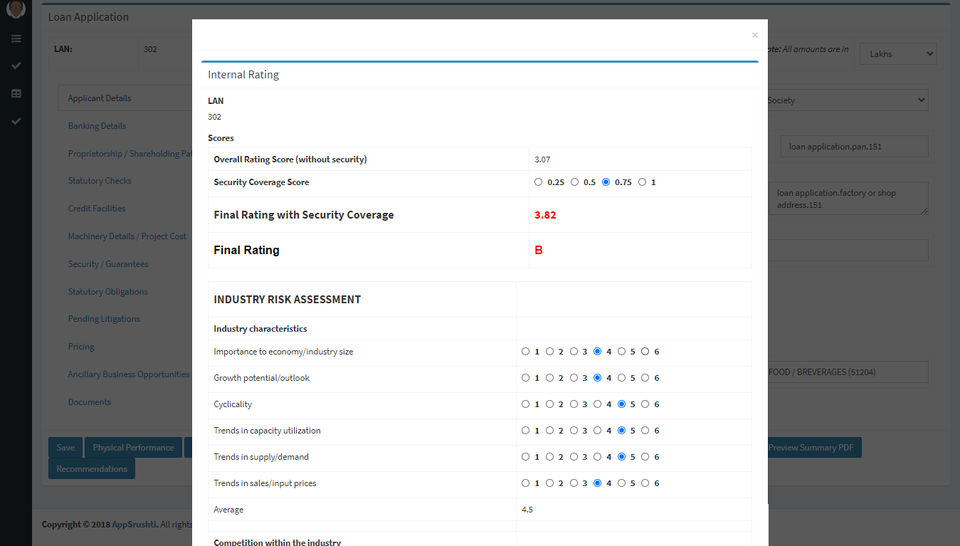Select Security Coverage Score 0.5
This screenshot has width=960, height=546.
click(574, 182)
